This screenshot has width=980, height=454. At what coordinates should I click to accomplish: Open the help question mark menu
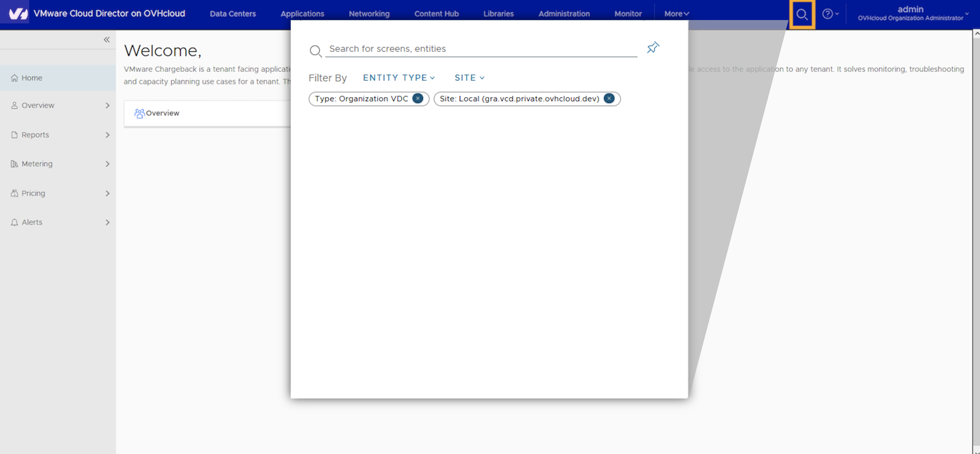[830, 14]
